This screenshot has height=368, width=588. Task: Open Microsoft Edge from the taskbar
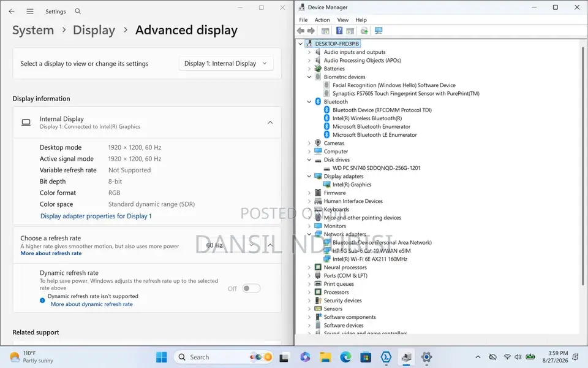point(345,357)
